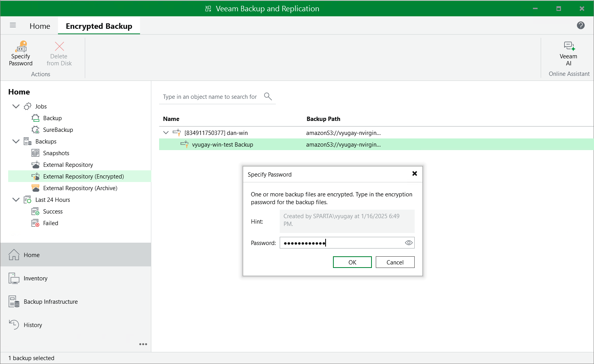Cancel the Specify Password dialog

tap(395, 262)
